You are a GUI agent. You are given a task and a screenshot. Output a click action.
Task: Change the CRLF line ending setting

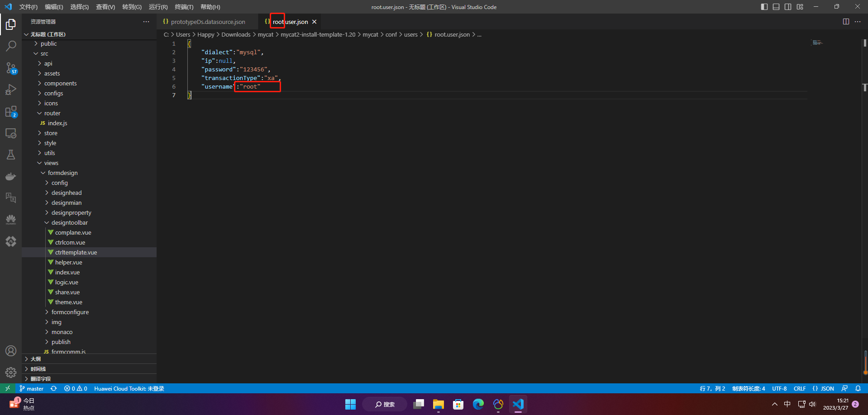[800, 388]
